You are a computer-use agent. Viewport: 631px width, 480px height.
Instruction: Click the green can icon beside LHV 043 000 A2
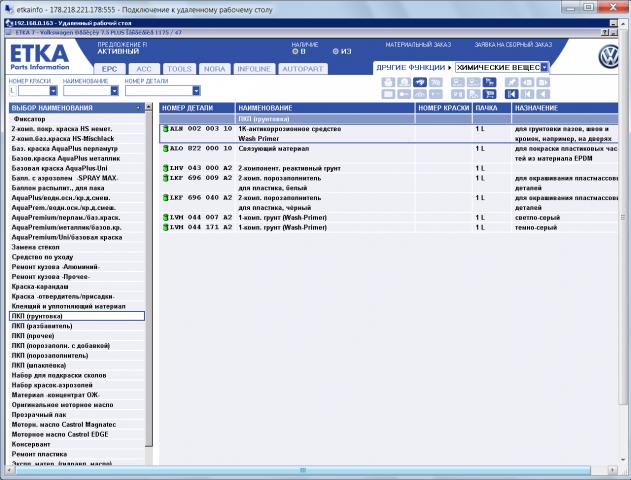165,168
